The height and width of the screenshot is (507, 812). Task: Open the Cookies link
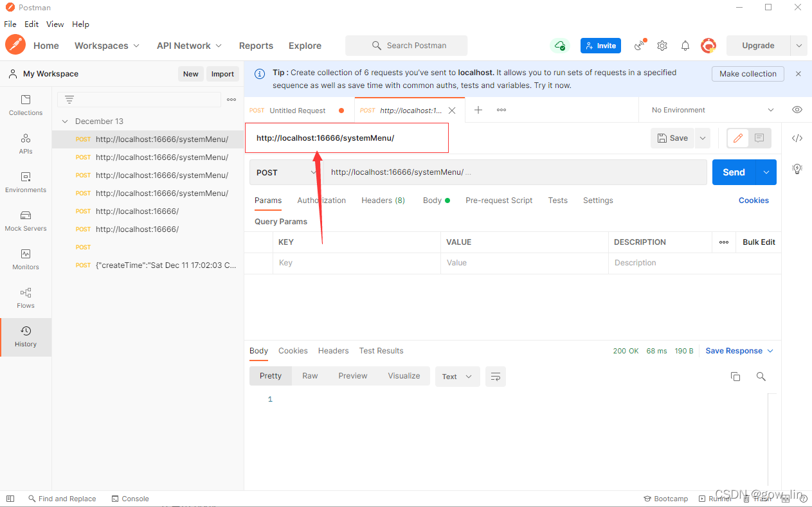coord(753,200)
